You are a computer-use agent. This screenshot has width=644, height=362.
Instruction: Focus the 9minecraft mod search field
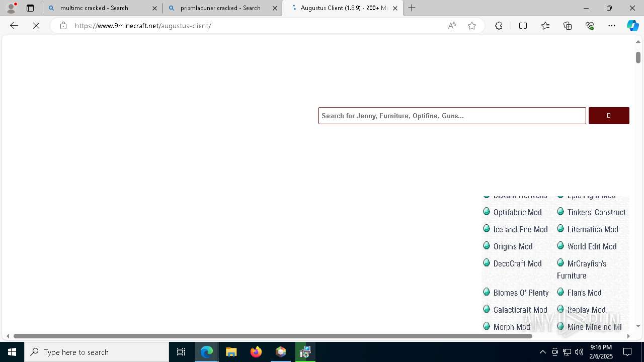pyautogui.click(x=452, y=116)
